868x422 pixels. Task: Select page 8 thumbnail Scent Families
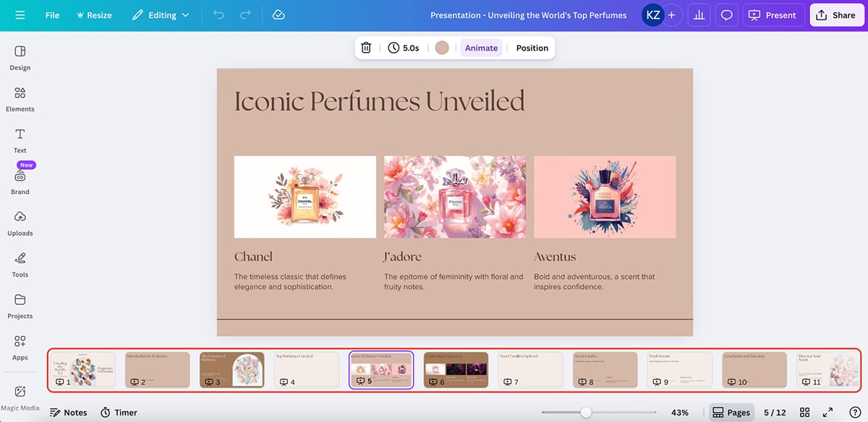(605, 369)
